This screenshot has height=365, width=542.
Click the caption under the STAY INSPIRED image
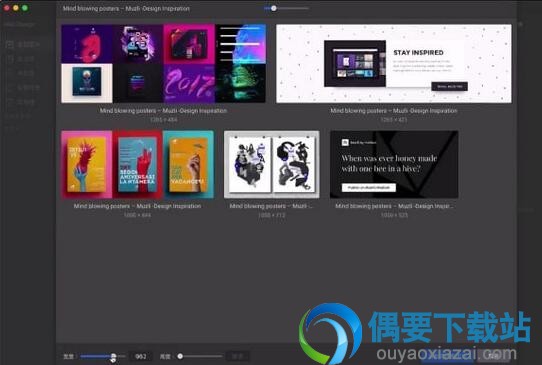pyautogui.click(x=394, y=111)
